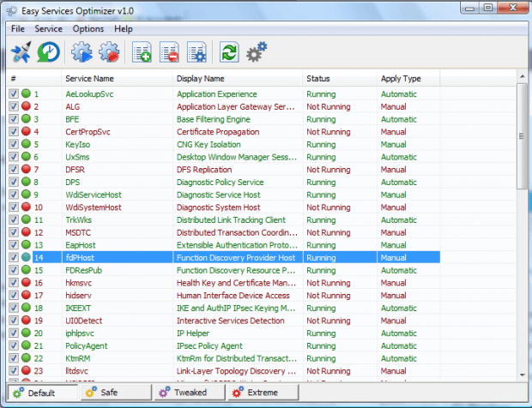The width and height of the screenshot is (532, 408).
Task: Click red status dot of DFSR row
Action: [x=26, y=169]
